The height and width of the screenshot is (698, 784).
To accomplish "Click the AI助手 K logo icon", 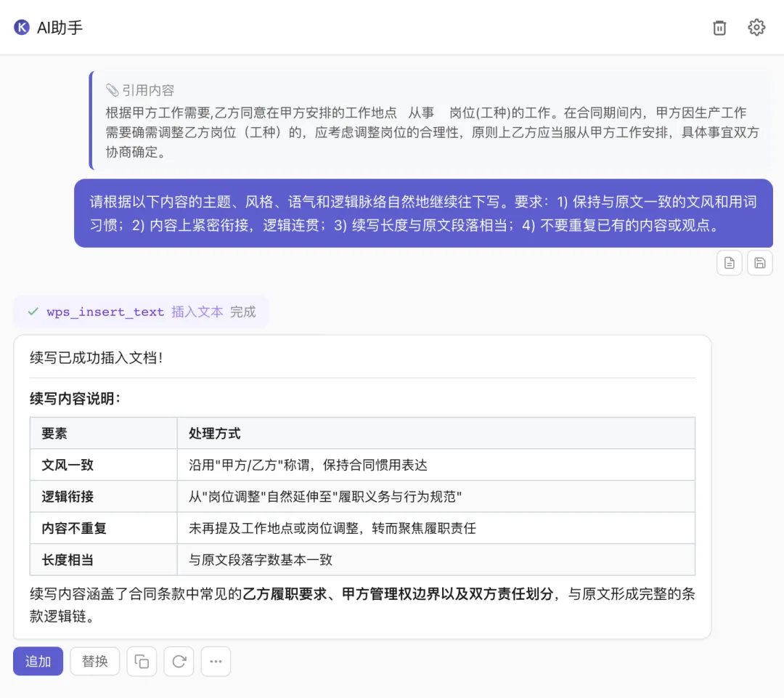I will tap(22, 27).
